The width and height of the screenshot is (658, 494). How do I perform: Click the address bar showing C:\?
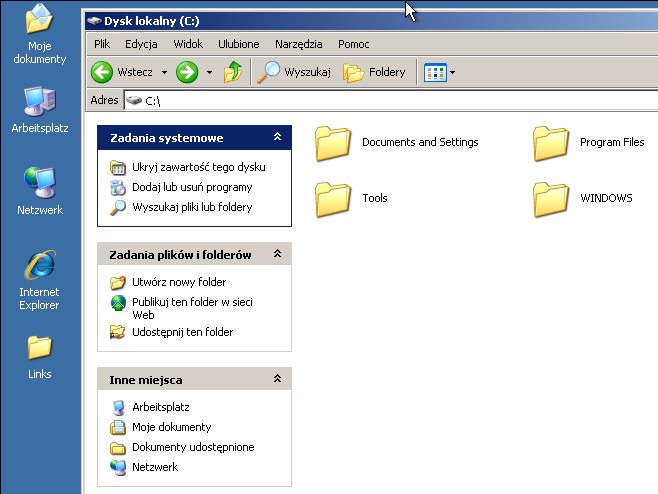(x=390, y=101)
